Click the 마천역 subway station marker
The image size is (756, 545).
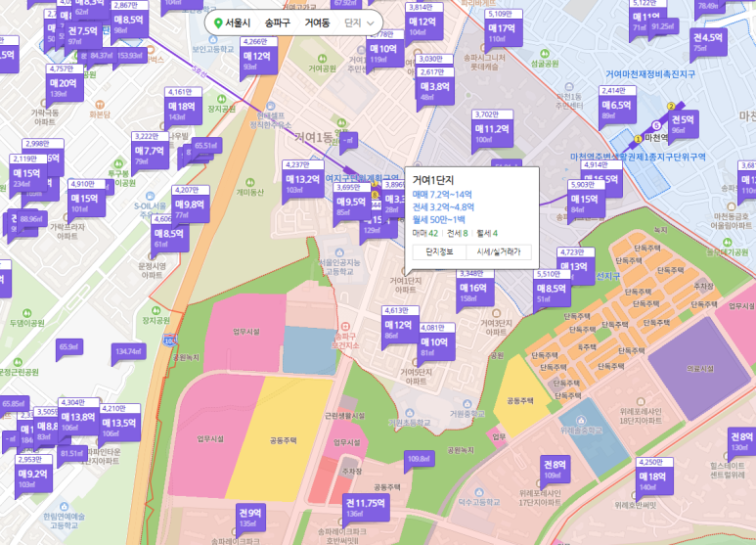click(x=656, y=126)
